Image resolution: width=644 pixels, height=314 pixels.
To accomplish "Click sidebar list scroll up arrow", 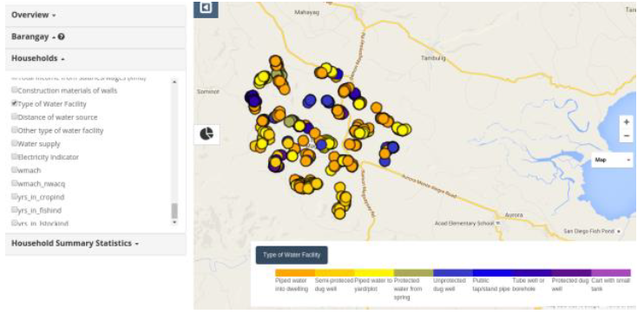I will tap(174, 82).
